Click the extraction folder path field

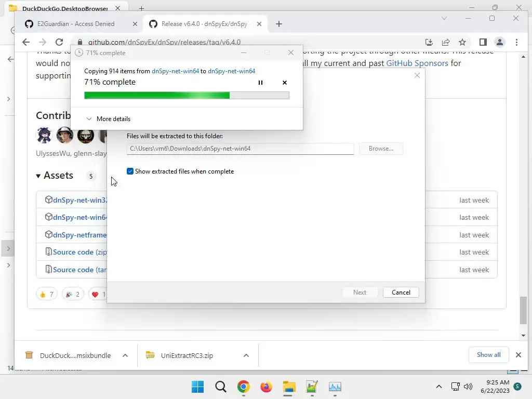pyautogui.click(x=240, y=149)
